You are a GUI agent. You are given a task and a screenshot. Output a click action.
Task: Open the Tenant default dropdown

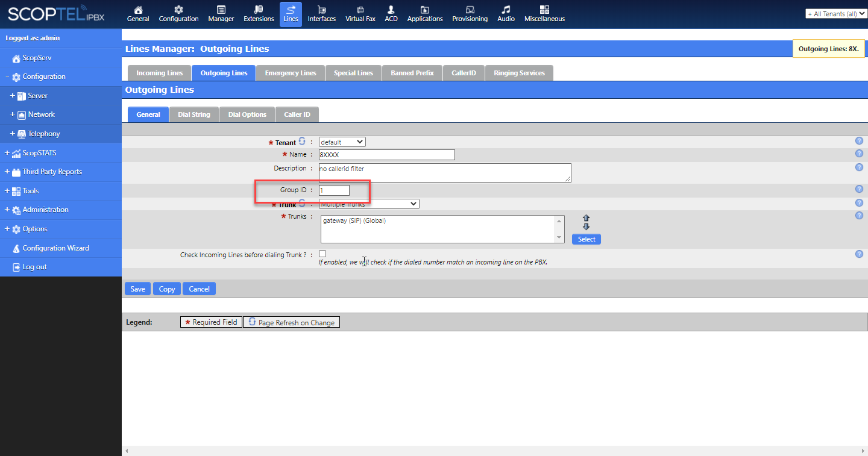342,142
